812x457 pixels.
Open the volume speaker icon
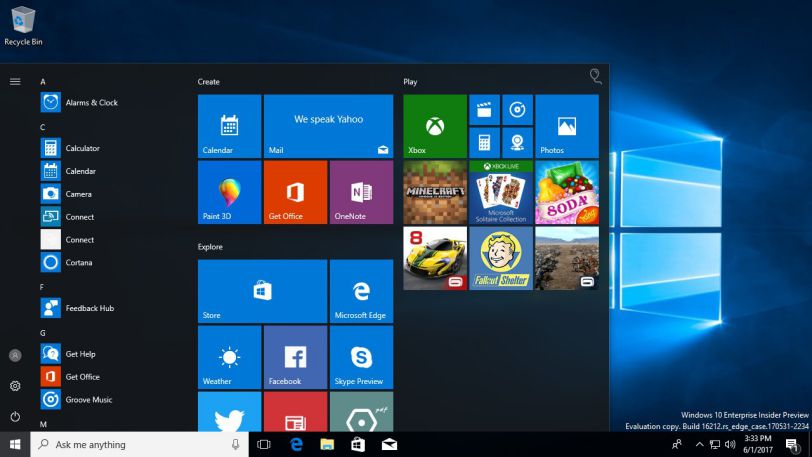[730, 445]
